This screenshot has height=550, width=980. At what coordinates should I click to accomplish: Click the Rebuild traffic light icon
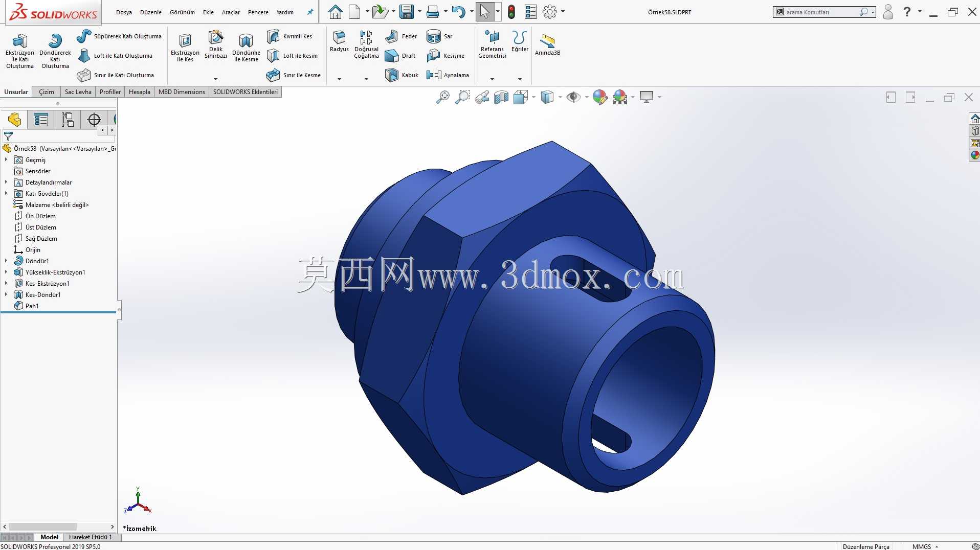point(511,12)
